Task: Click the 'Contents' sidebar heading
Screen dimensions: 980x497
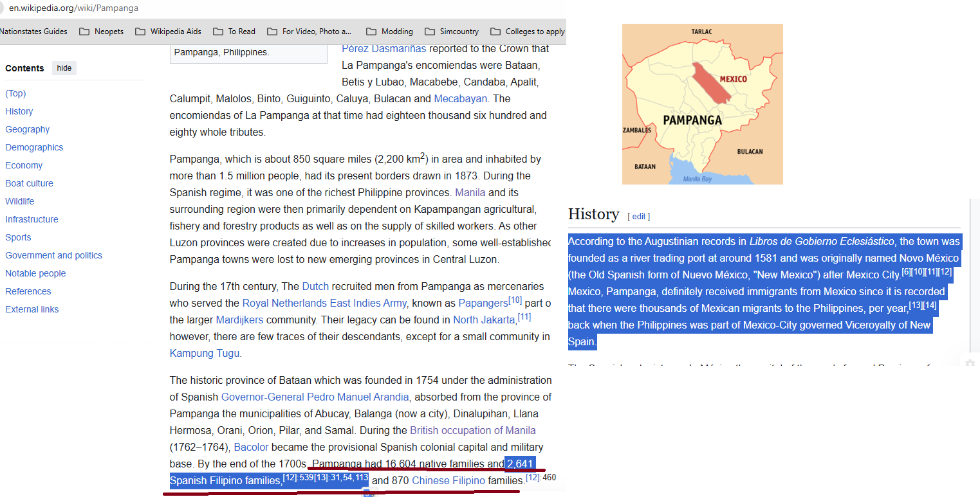Action: [24, 68]
